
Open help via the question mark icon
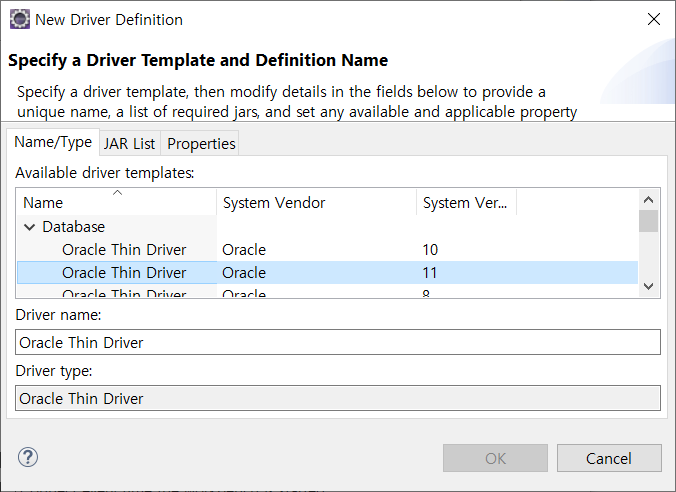[x=28, y=457]
